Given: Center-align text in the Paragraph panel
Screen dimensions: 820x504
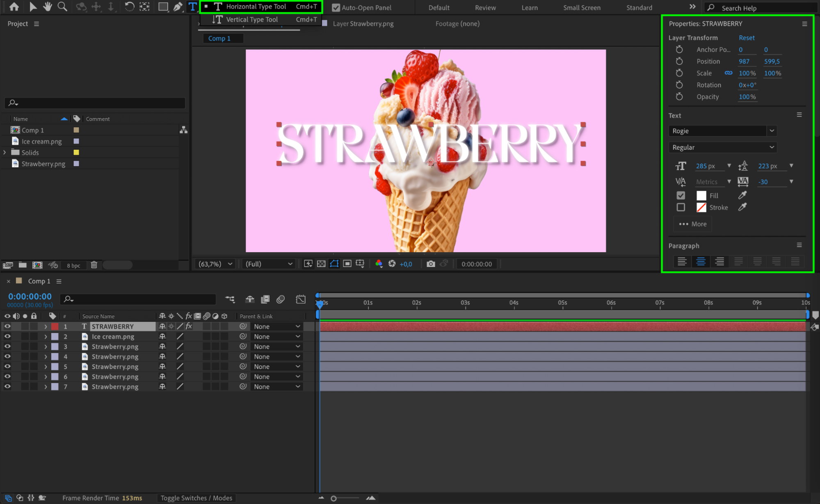Looking at the screenshot, I should coord(701,261).
